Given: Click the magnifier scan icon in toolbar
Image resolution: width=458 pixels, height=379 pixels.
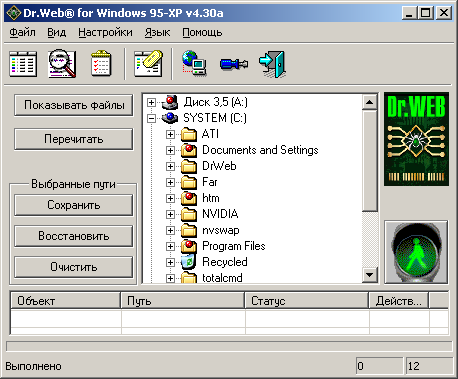Looking at the screenshot, I should pyautogui.click(x=62, y=64).
